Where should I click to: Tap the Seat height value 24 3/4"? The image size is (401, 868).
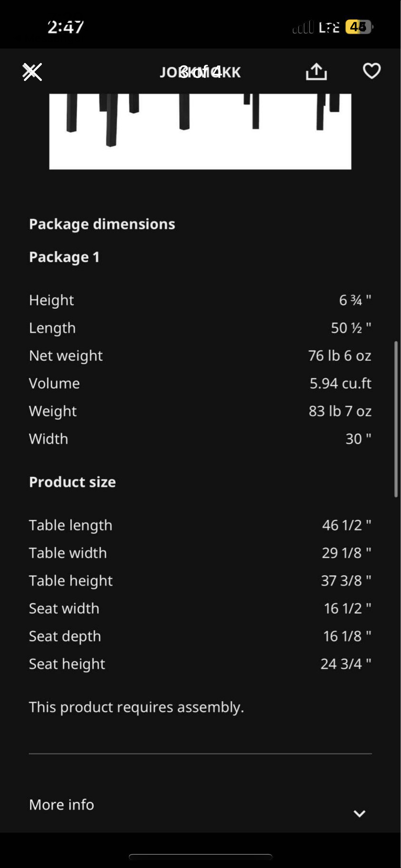tap(345, 664)
